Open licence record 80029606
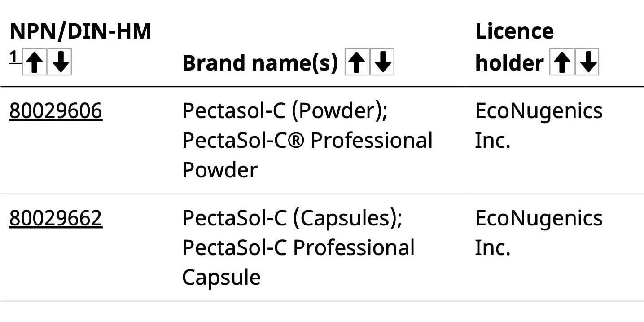Screen dimensions: 644x322 (55, 110)
